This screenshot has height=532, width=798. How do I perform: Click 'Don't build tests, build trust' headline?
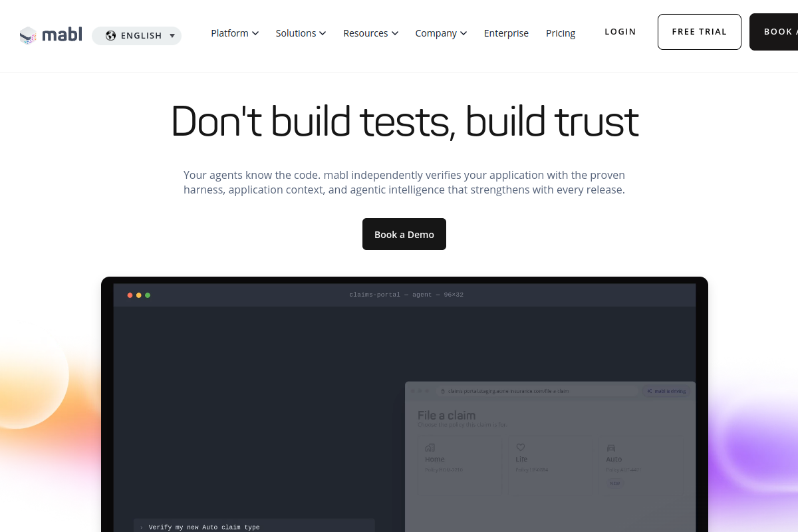[x=404, y=121]
